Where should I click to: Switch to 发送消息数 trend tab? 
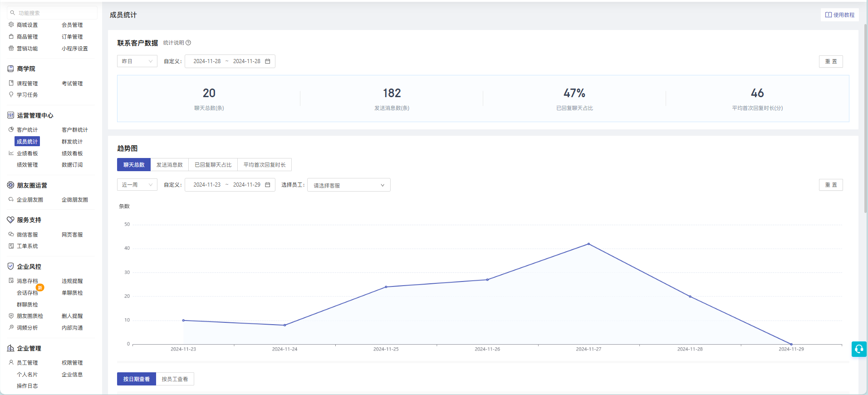tap(170, 165)
